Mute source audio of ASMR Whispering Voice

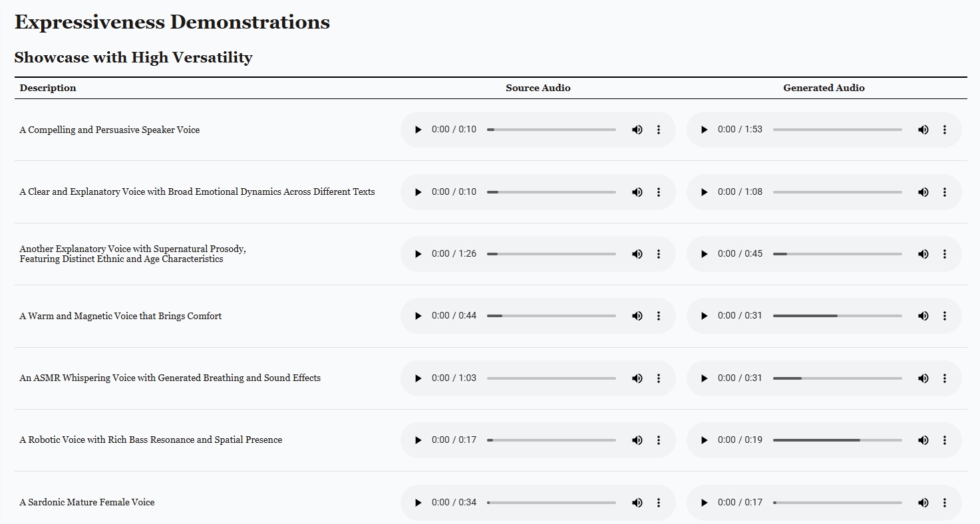(x=637, y=378)
